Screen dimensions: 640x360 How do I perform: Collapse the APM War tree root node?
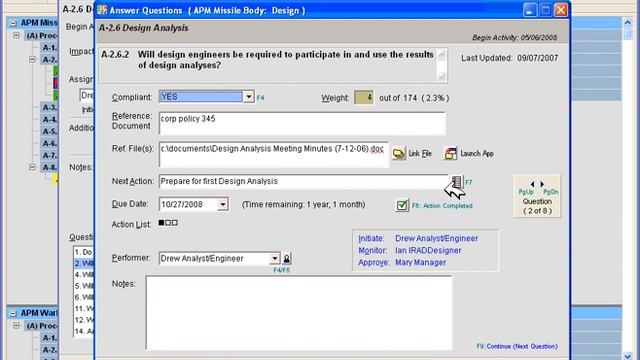pos(13,313)
